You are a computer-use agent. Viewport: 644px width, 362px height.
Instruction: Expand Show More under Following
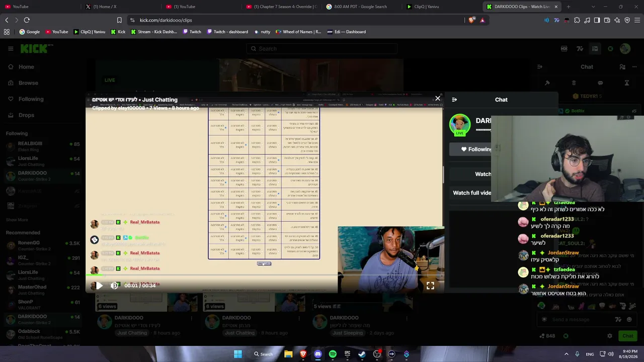tap(17, 220)
